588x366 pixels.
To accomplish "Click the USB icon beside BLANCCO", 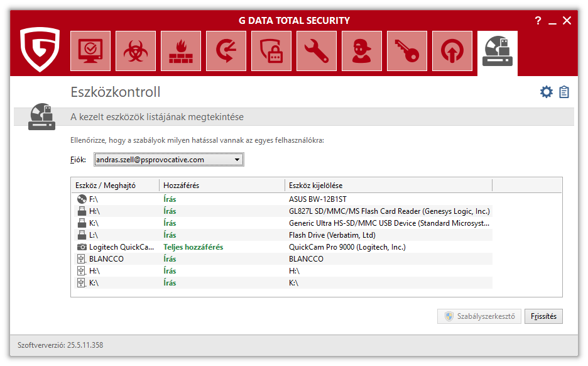I will pos(82,258).
